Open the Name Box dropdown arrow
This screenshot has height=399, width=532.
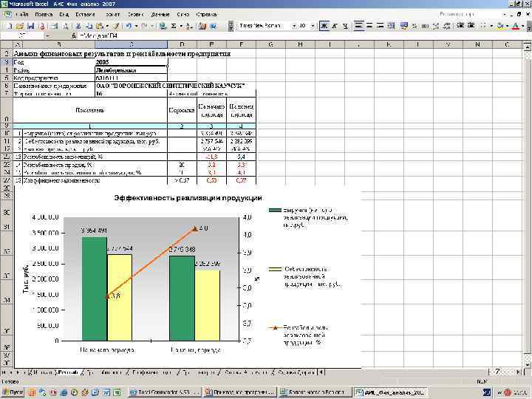pyautogui.click(x=47, y=35)
